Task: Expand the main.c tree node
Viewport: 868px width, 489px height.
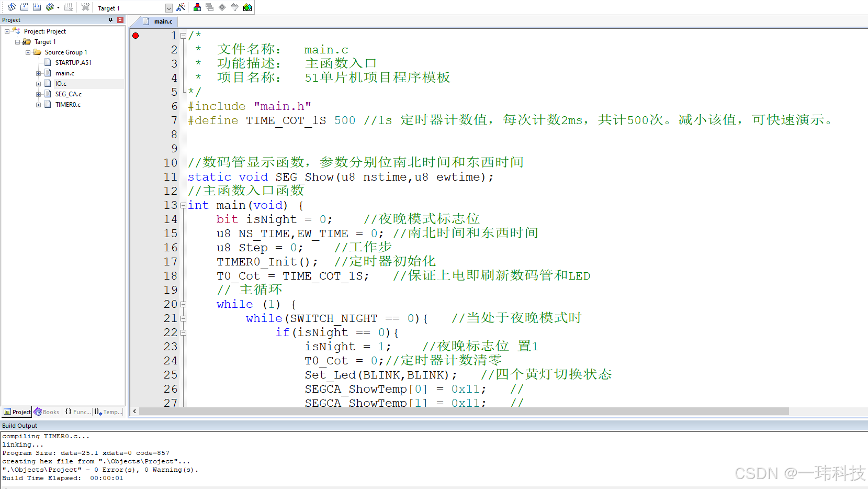Action: click(x=38, y=73)
